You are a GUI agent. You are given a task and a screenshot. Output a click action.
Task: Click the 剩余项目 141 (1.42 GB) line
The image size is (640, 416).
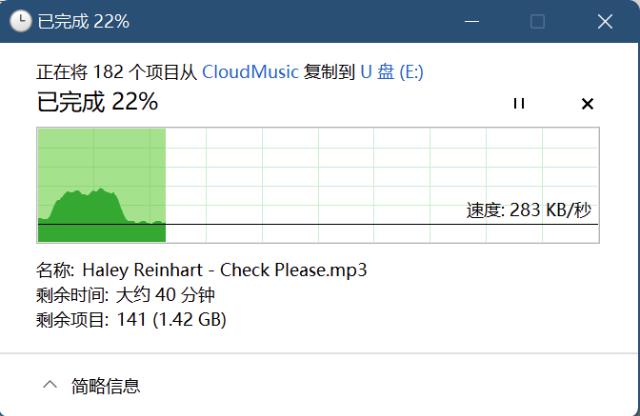point(131,320)
